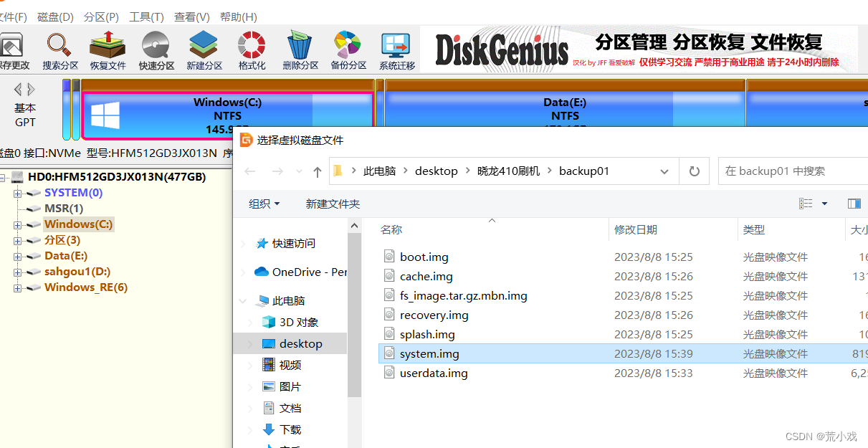Select 下载 in the navigation pane
Viewport: 868px width, 448px height.
click(x=290, y=429)
